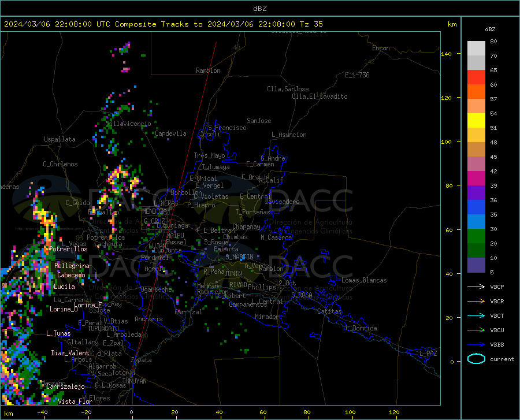Click the Zapata map label
Image resolution: width=520 pixels, height=420 pixels.
142,360
